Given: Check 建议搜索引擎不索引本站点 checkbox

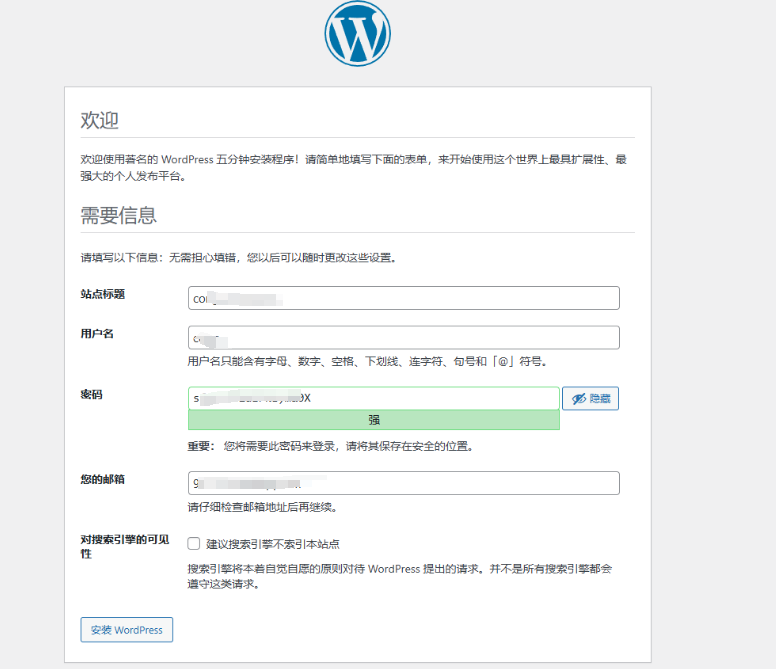Looking at the screenshot, I should pos(194,544).
